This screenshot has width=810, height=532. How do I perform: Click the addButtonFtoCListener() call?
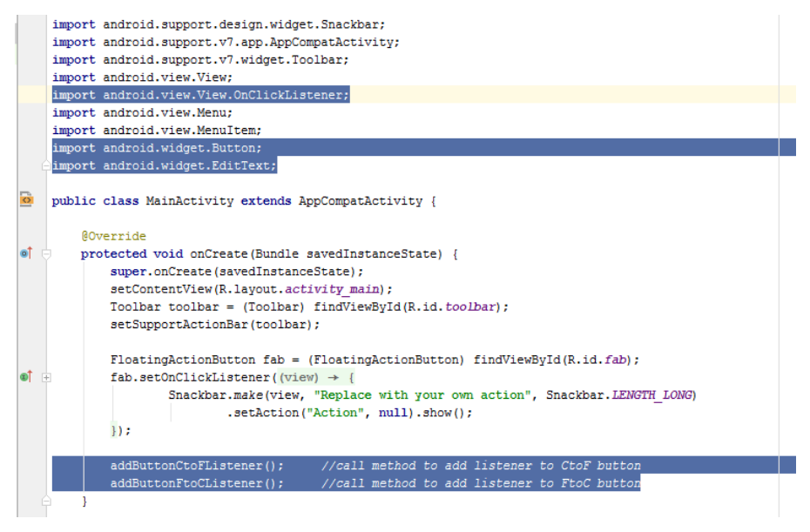click(x=197, y=483)
